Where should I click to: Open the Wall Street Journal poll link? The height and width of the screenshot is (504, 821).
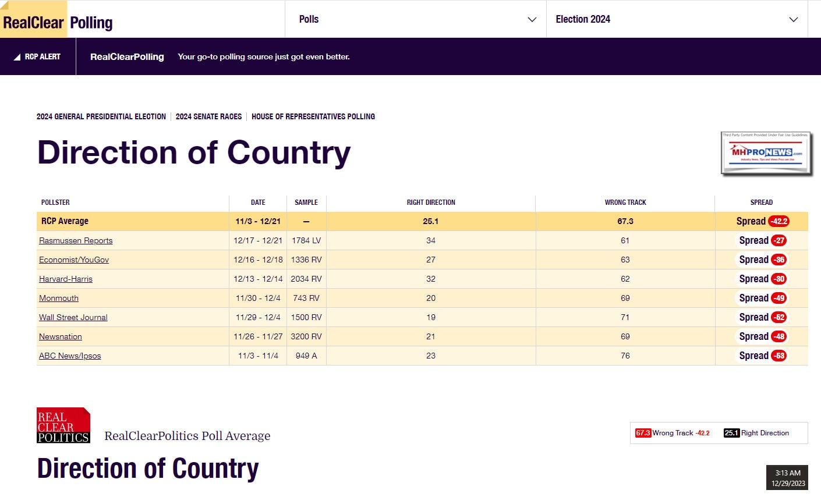(73, 317)
